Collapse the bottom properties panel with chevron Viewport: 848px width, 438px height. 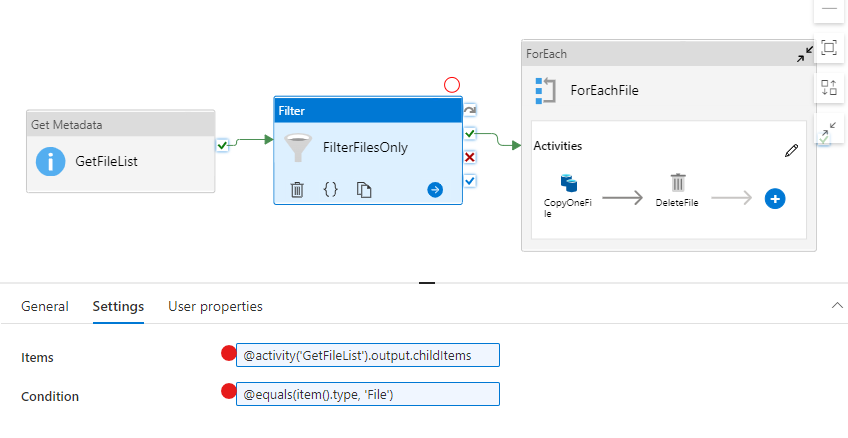(x=837, y=306)
